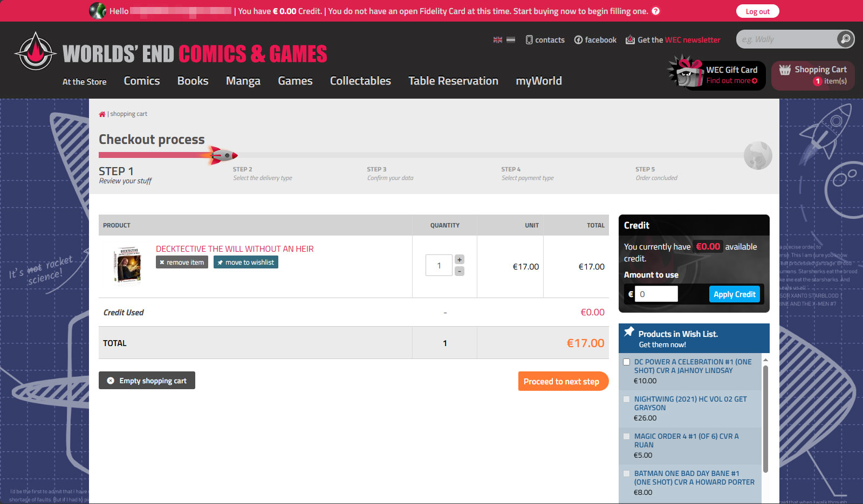This screenshot has width=863, height=504.
Task: Decrease quantity with minus button
Action: pyautogui.click(x=460, y=272)
